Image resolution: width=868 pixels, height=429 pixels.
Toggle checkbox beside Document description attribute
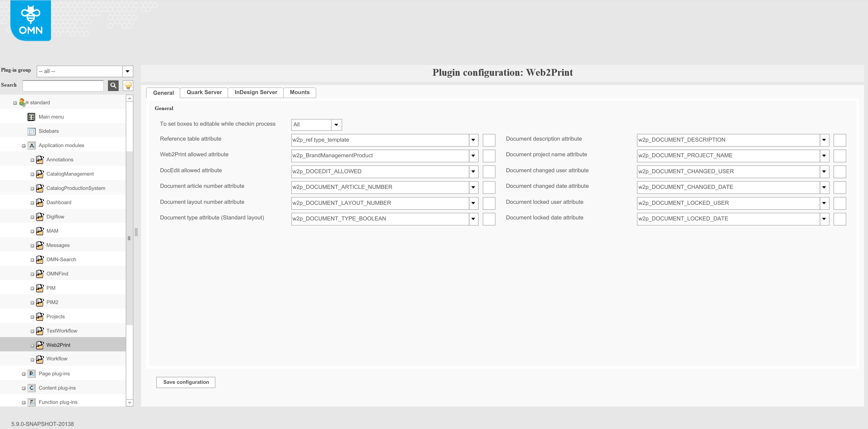coord(840,140)
